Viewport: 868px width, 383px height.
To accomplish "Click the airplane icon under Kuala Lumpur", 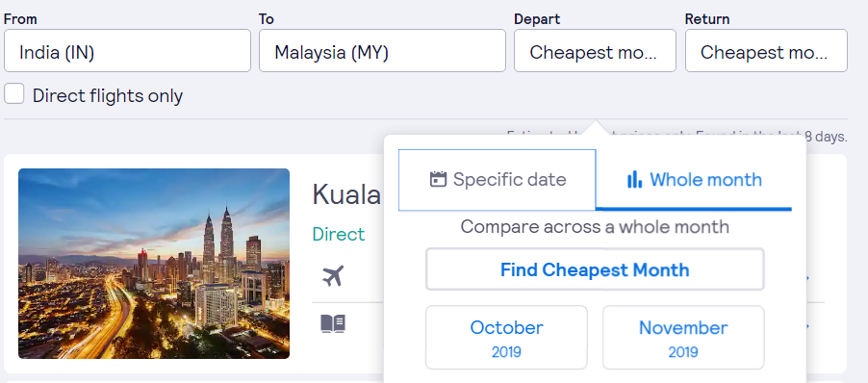I will coord(333,275).
